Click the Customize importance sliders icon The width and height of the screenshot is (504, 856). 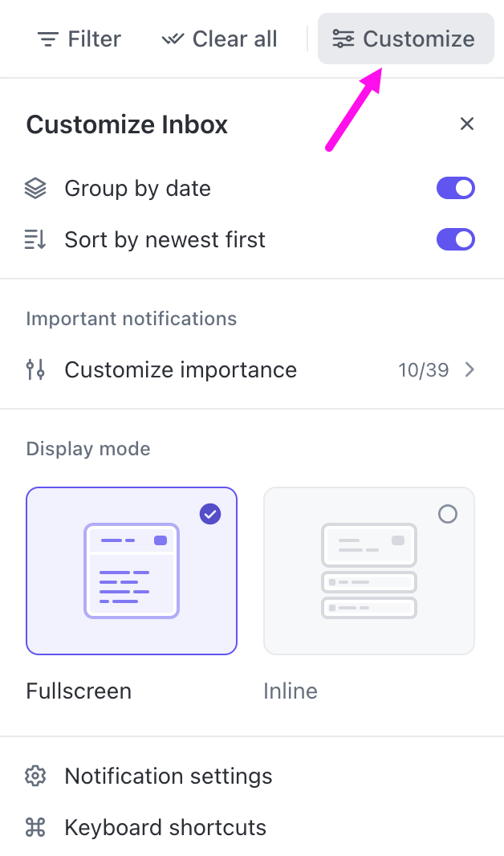[35, 369]
